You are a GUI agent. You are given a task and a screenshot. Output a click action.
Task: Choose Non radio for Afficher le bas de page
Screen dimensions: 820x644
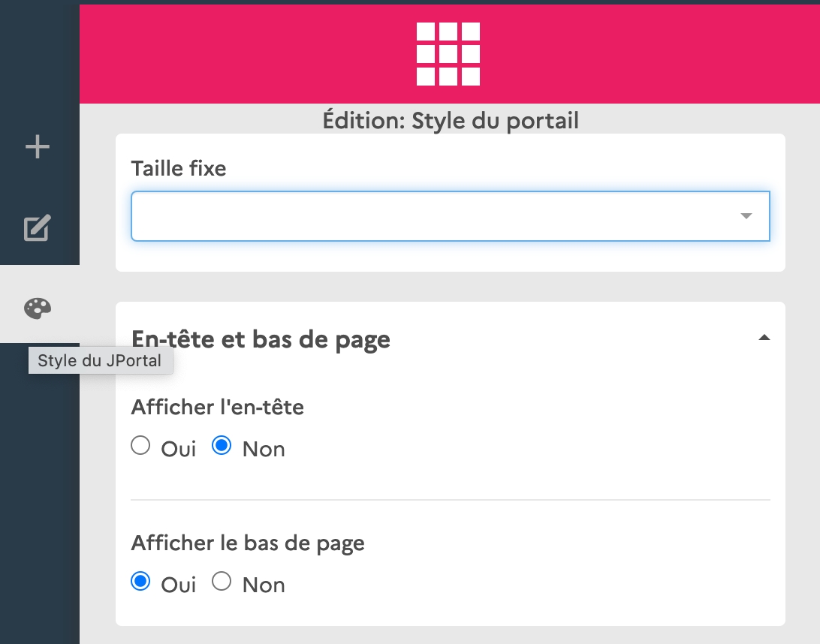pyautogui.click(x=222, y=582)
